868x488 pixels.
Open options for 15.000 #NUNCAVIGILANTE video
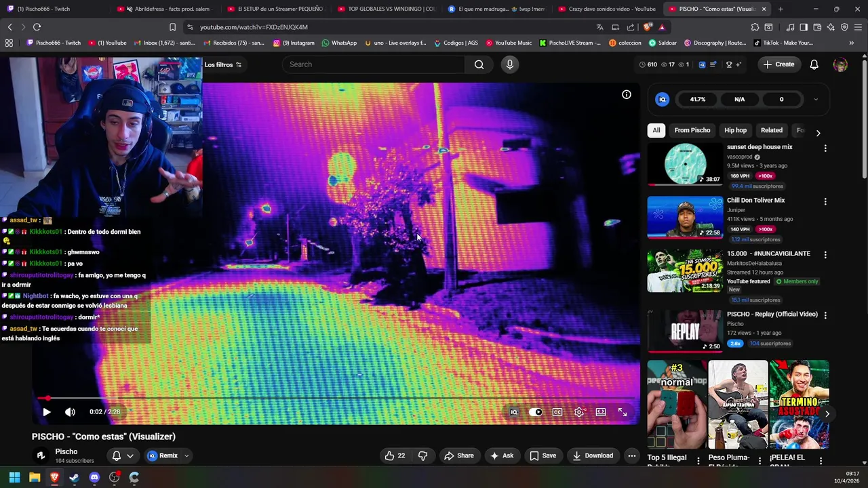pyautogui.click(x=825, y=255)
